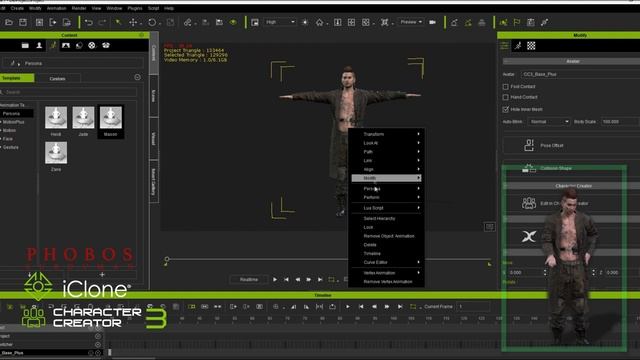
Task: Click the player scrubber handle
Action: click(167, 259)
